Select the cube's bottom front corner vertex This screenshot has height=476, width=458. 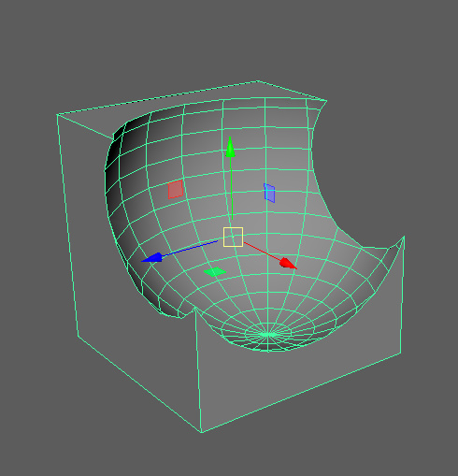[x=201, y=432]
